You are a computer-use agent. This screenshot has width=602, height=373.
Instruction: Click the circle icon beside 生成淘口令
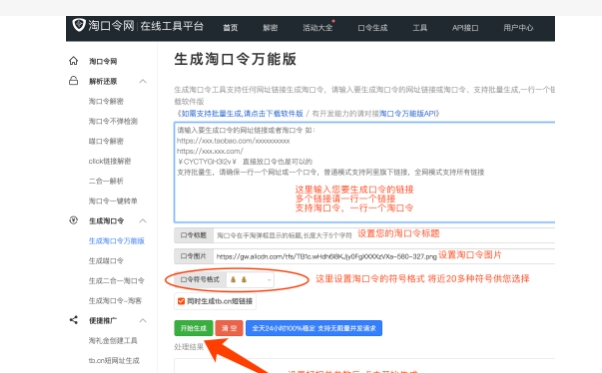click(x=73, y=220)
